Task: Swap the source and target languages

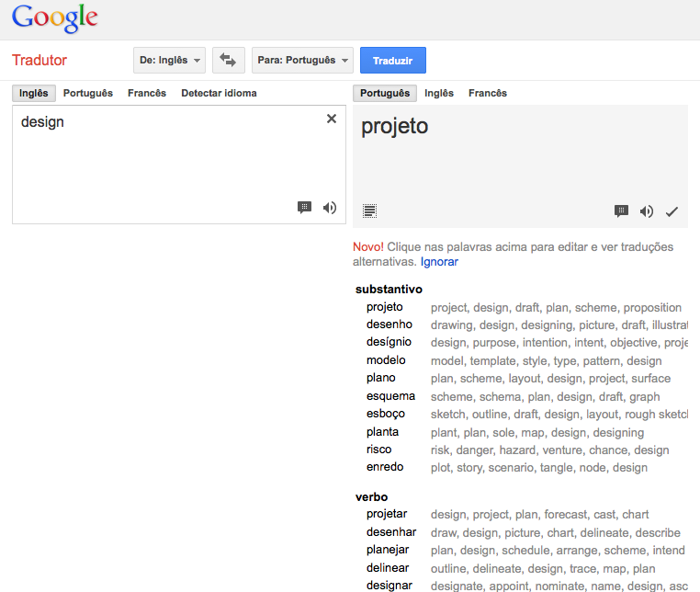Action: click(229, 60)
